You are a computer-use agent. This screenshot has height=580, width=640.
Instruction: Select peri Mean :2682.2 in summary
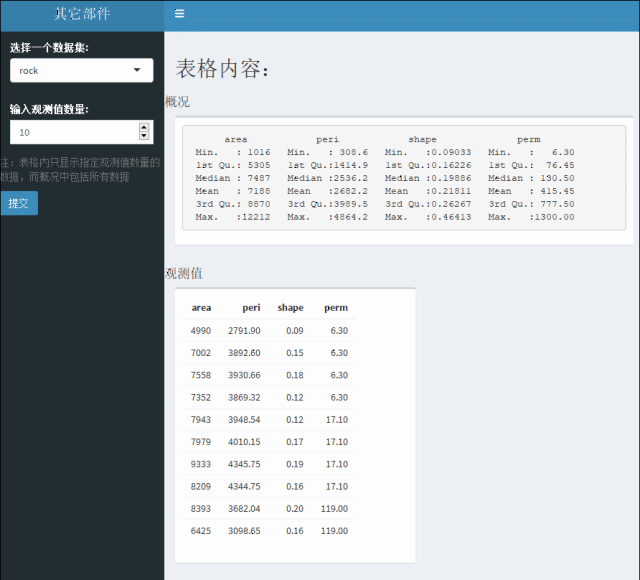(x=327, y=191)
